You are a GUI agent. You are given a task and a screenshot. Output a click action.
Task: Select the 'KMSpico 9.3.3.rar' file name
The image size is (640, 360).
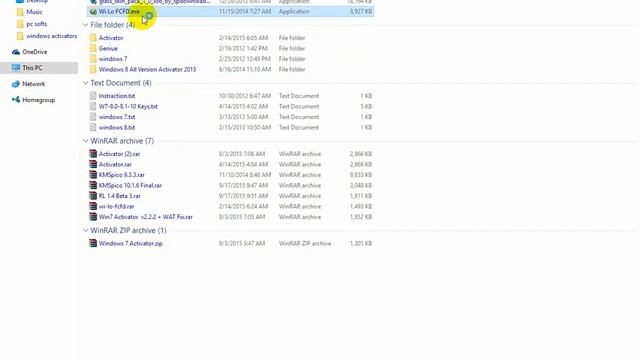pyautogui.click(x=122, y=175)
